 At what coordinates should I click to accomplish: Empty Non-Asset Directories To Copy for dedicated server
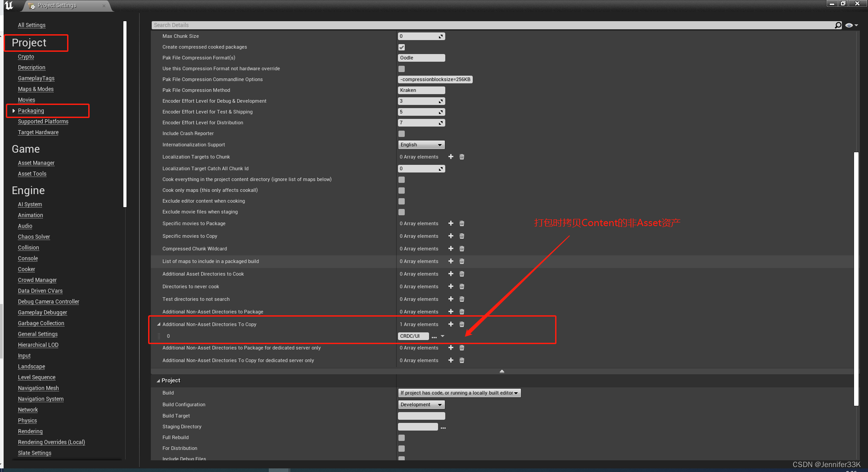pyautogui.click(x=461, y=360)
